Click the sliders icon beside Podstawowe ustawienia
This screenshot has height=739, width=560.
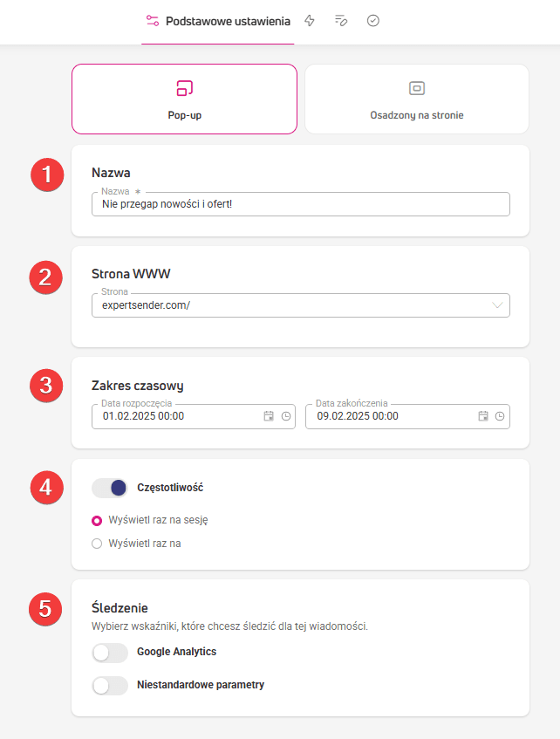point(153,21)
